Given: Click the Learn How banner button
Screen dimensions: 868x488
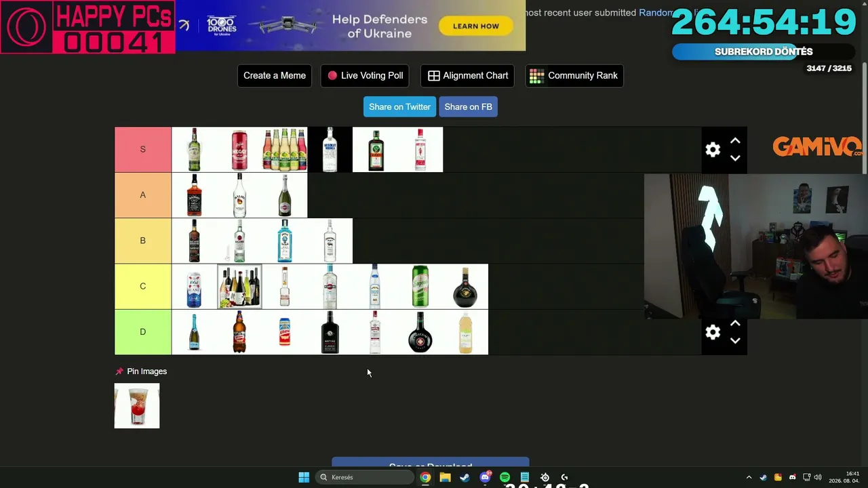Looking at the screenshot, I should (476, 26).
